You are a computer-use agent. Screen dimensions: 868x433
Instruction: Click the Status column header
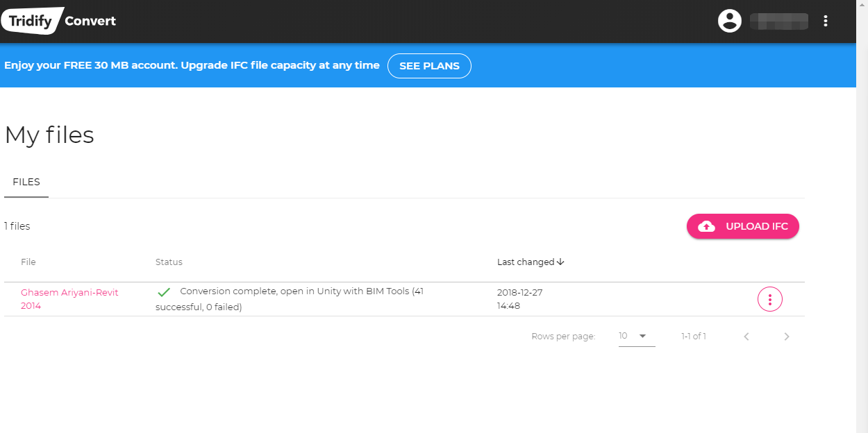[169, 262]
